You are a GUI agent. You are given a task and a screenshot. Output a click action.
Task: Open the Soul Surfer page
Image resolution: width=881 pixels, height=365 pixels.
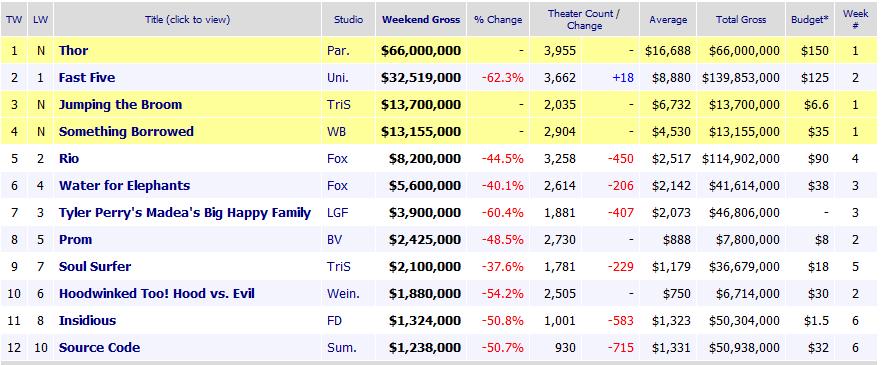[x=95, y=267]
